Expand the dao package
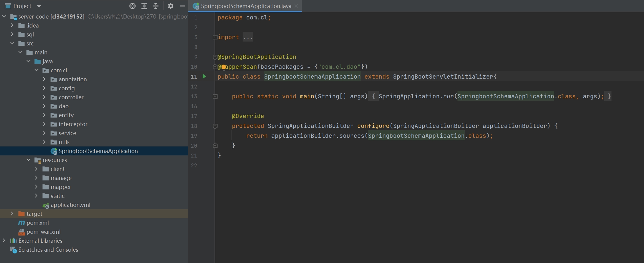 pyautogui.click(x=44, y=106)
